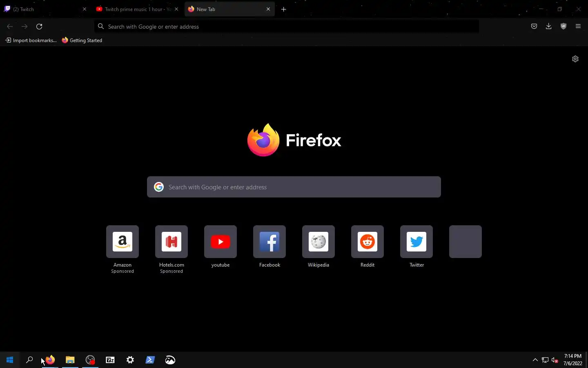Close the Twitch tab

tap(85, 9)
